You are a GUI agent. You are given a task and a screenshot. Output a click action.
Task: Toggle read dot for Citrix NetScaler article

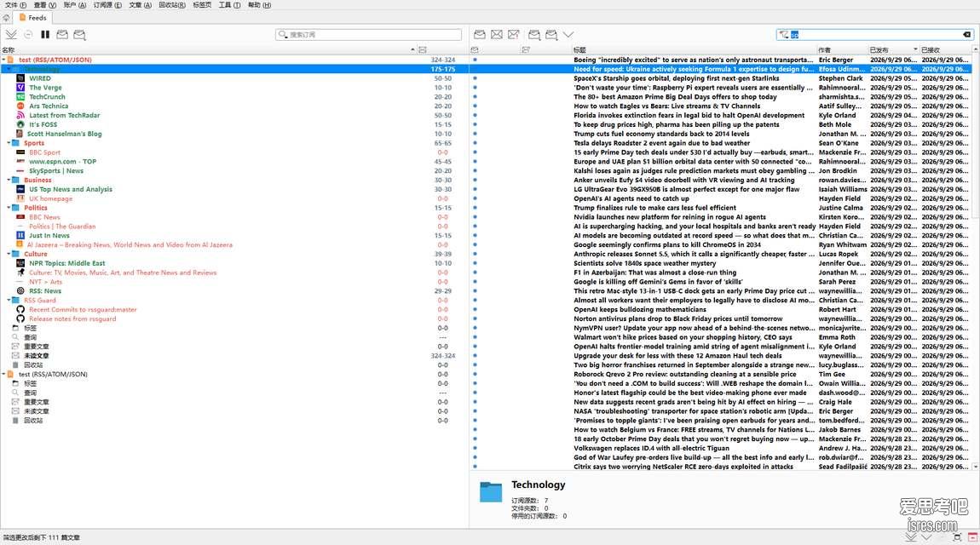[475, 467]
